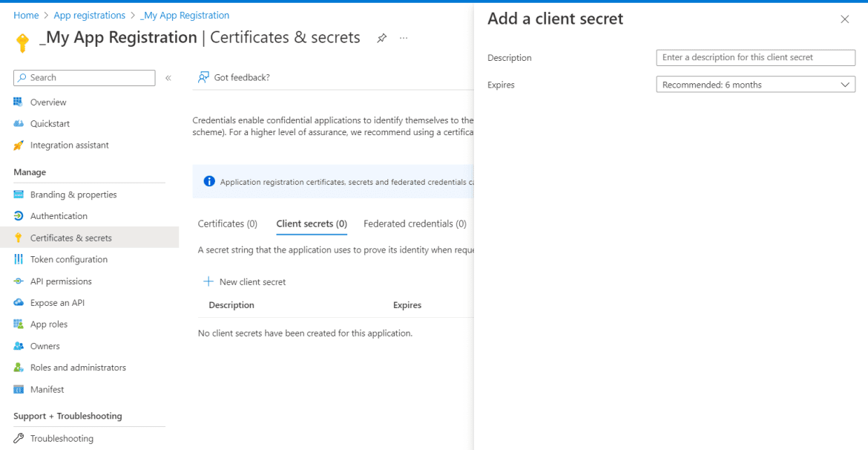Open Integration assistant menu item

coord(70,146)
